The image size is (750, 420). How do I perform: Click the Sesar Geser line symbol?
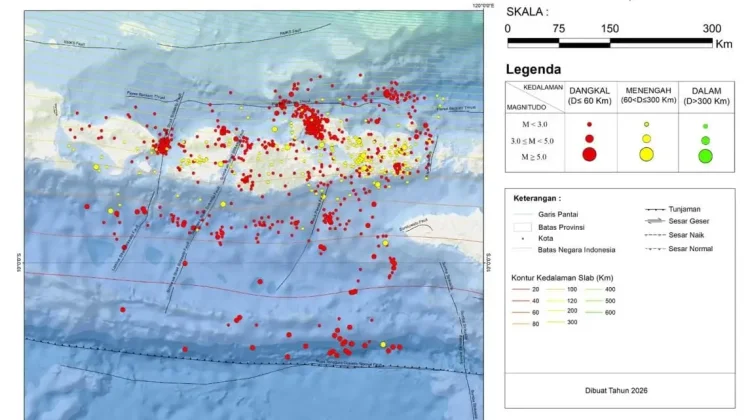point(655,221)
